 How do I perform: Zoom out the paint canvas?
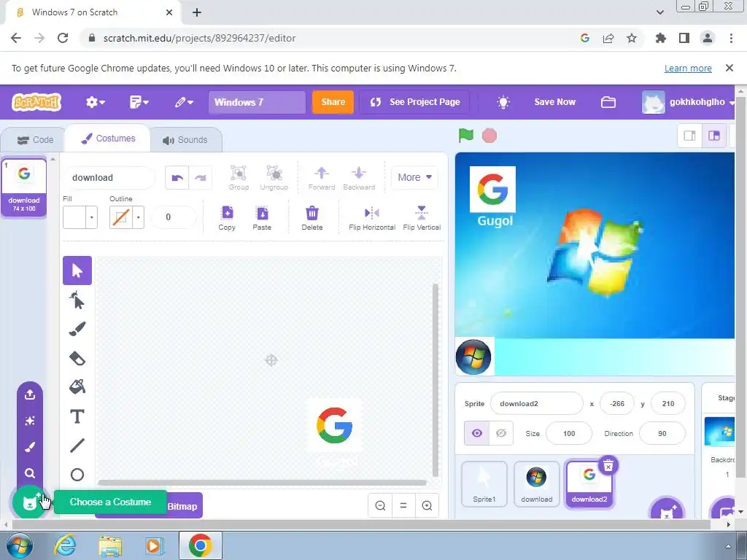pos(380,506)
